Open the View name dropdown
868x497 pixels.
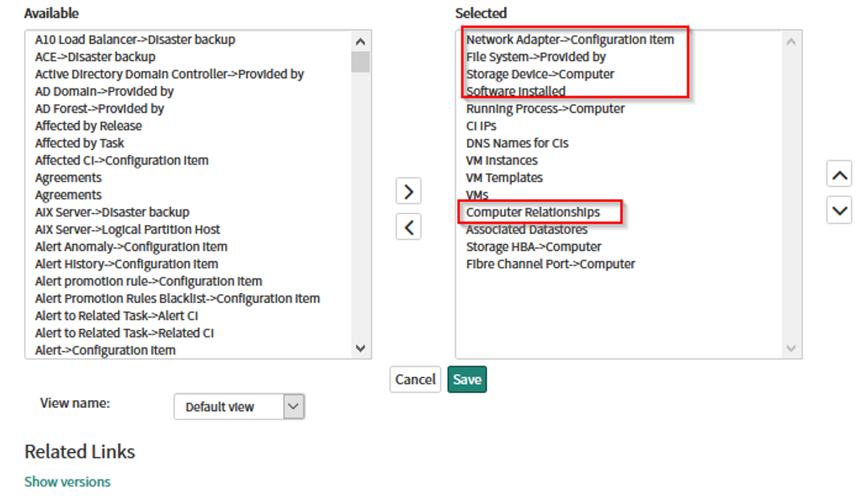[x=238, y=407]
